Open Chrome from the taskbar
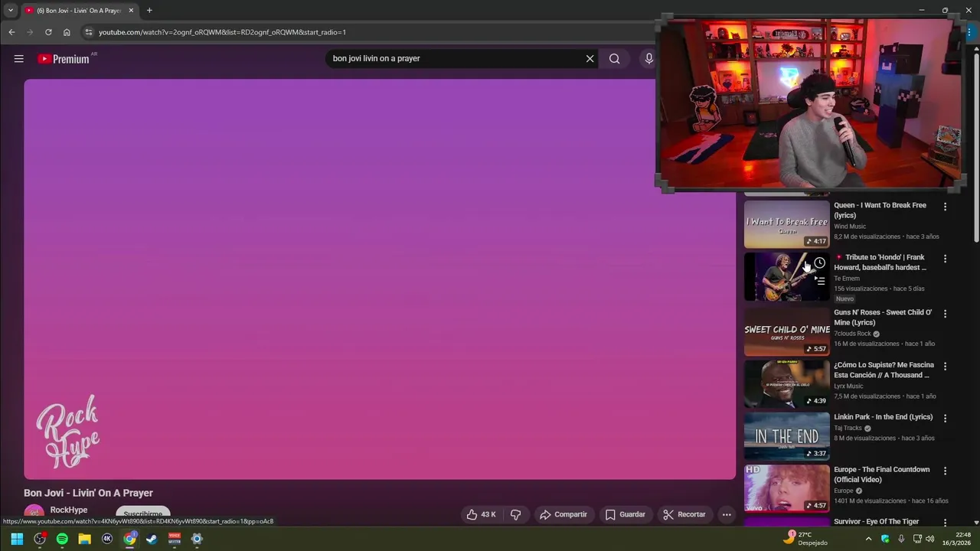This screenshot has width=980, height=551. point(129,539)
